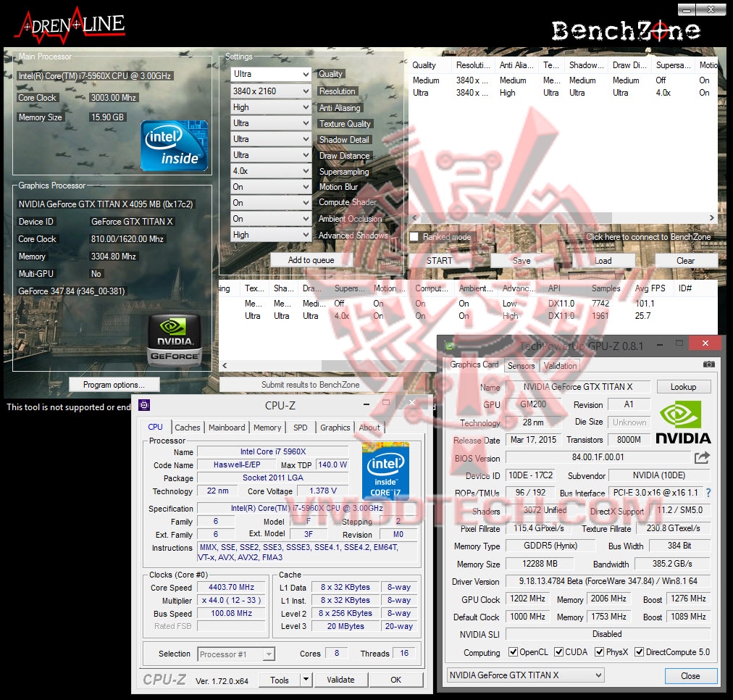This screenshot has width=733, height=700.
Task: Click the GPU-Z title bar app icon
Action: pyautogui.click(x=451, y=346)
